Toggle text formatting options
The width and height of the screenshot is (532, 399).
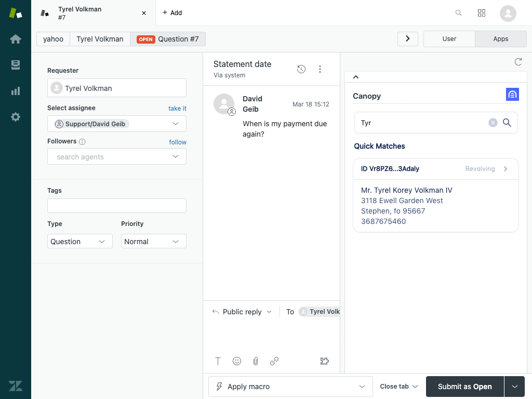(x=218, y=361)
